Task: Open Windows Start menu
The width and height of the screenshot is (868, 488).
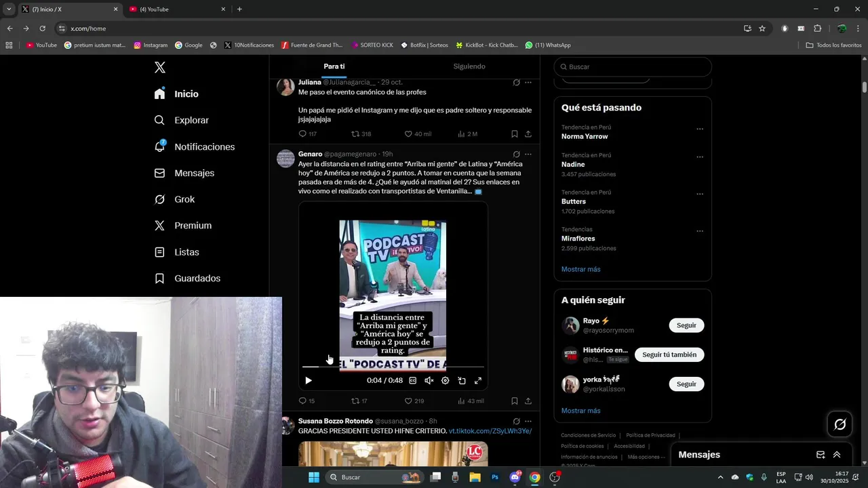Action: tap(314, 477)
